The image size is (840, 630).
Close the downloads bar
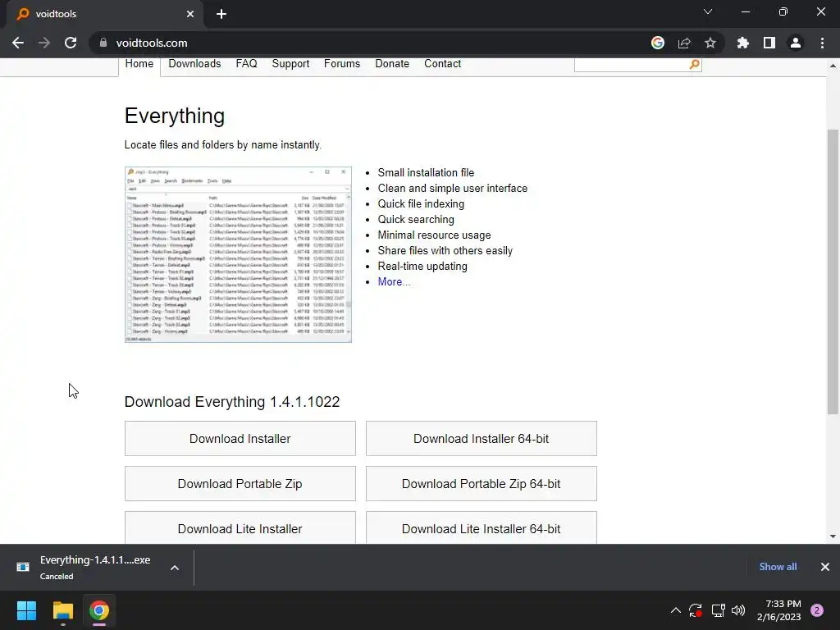coord(825,567)
